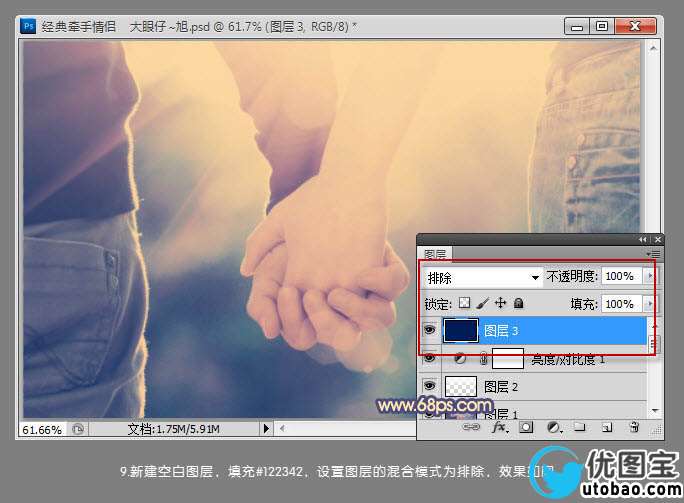Select the 亮度/对比度 1 layer name
This screenshot has width=684, height=503.
[x=568, y=359]
